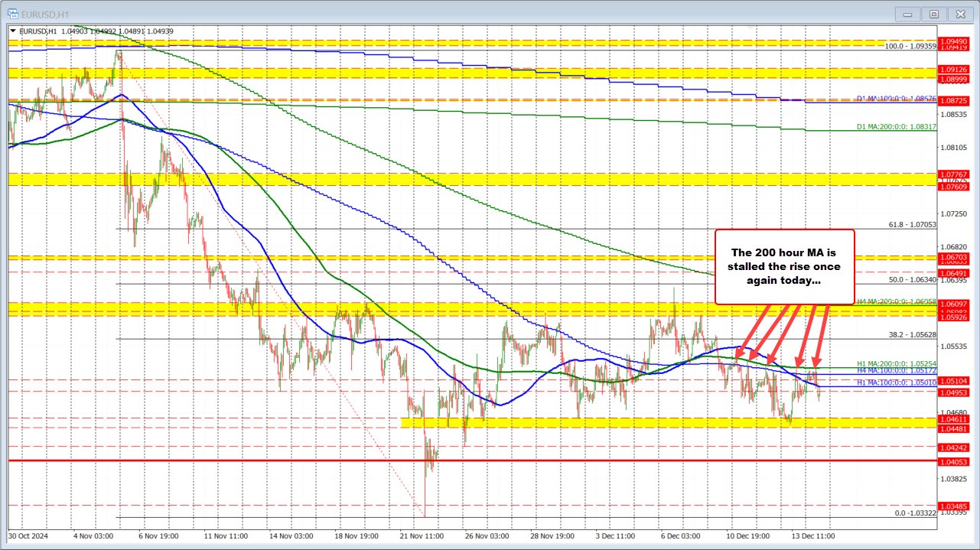Maximize the EURUSD,H1 chart window

934,13
